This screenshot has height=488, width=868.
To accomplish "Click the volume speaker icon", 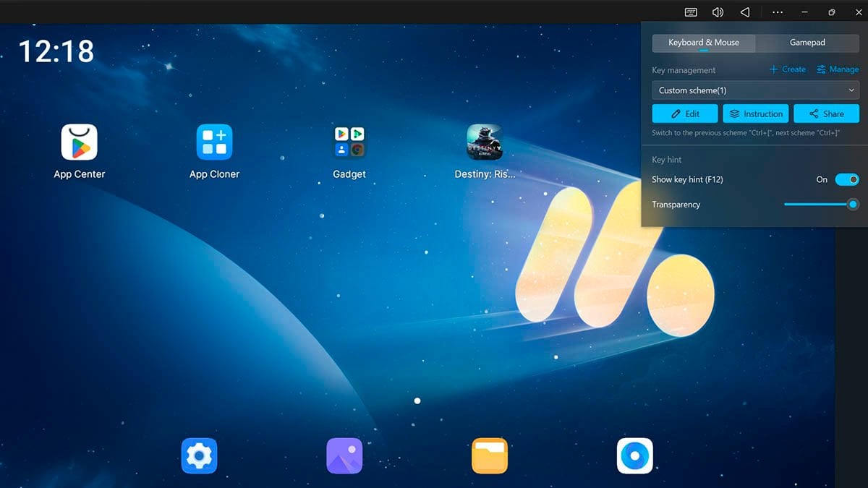I will pos(718,12).
